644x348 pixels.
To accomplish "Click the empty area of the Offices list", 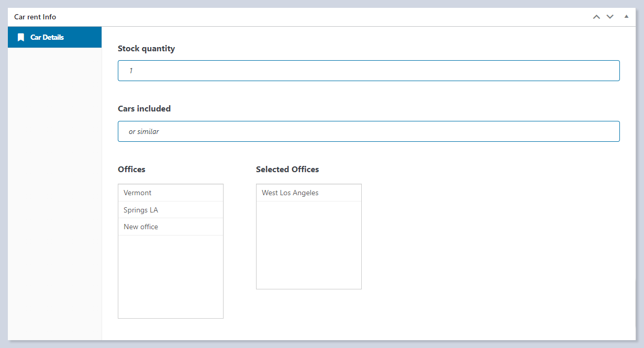I will click(x=171, y=276).
